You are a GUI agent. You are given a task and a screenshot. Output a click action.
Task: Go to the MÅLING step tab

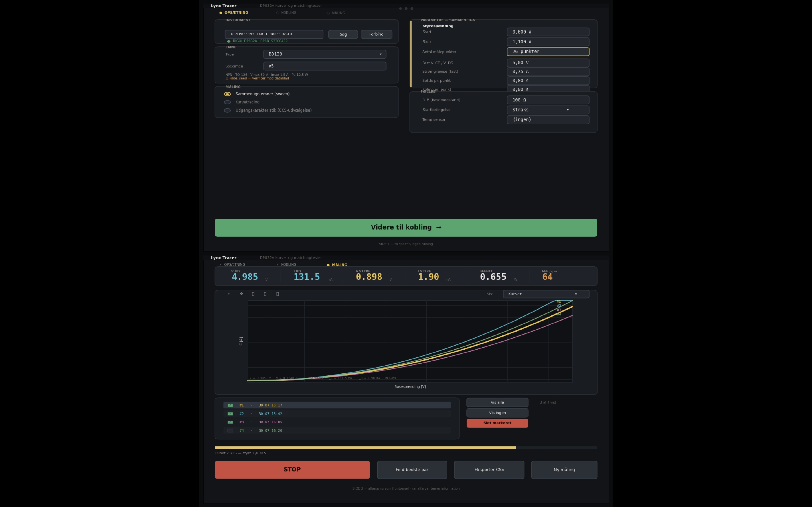tap(336, 13)
